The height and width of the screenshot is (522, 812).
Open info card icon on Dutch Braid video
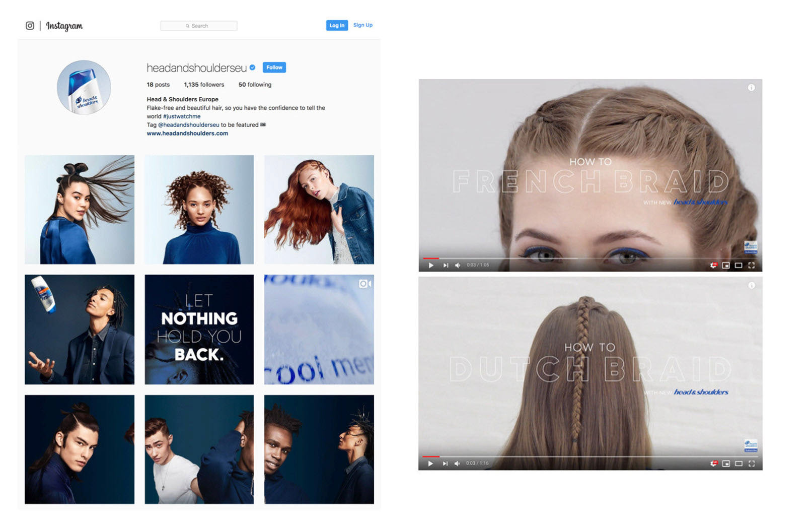click(x=751, y=285)
